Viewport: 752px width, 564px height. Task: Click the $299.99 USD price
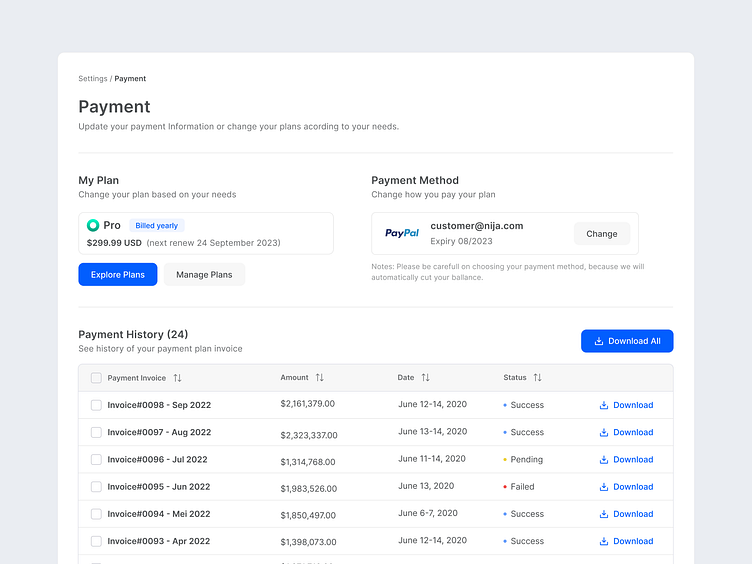point(114,243)
